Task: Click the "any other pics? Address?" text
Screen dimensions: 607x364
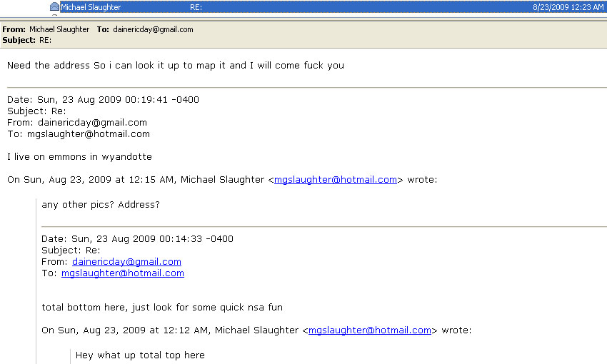Action: pos(101,205)
